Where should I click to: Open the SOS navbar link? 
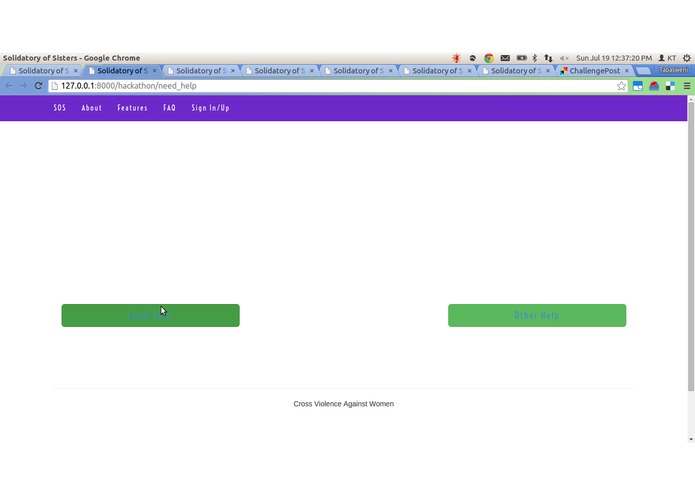[x=59, y=108]
